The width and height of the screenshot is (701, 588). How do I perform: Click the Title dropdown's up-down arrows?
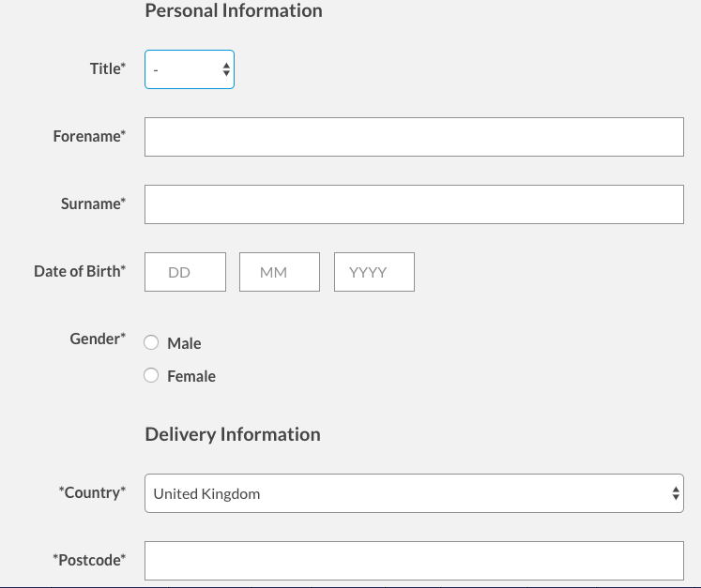226,69
